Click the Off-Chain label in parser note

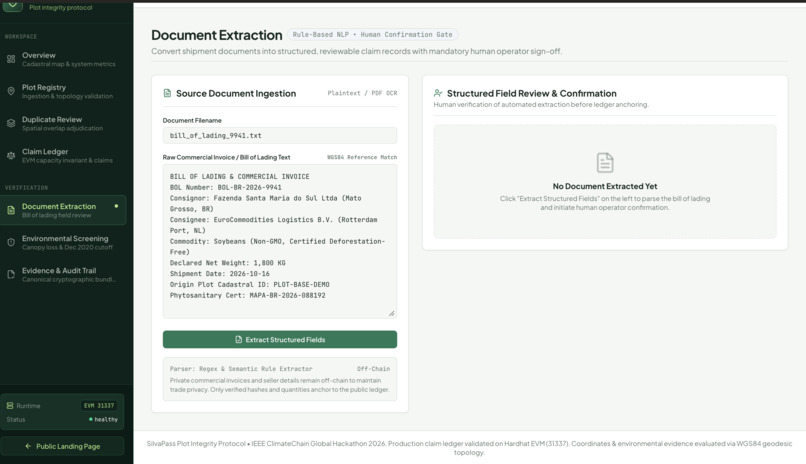click(373, 369)
